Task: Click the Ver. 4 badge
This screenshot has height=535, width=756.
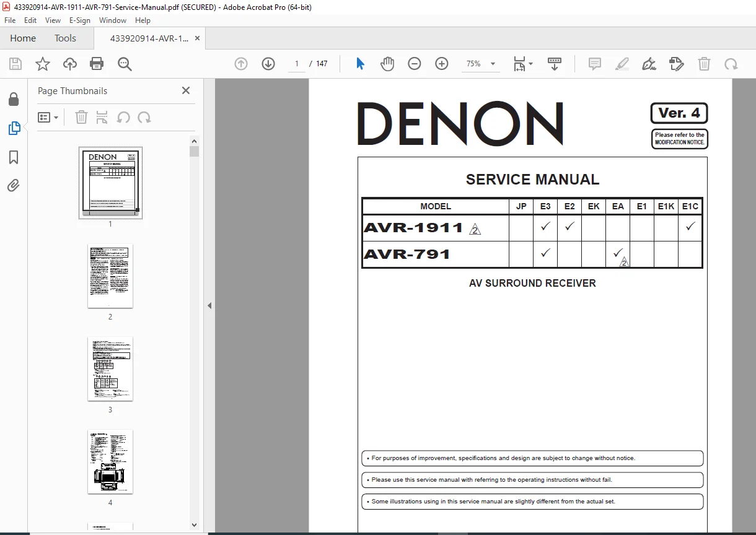Action: point(679,113)
